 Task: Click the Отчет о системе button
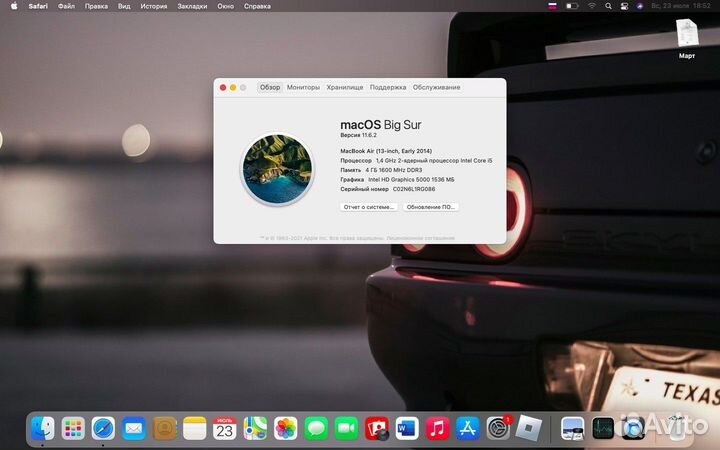click(369, 207)
